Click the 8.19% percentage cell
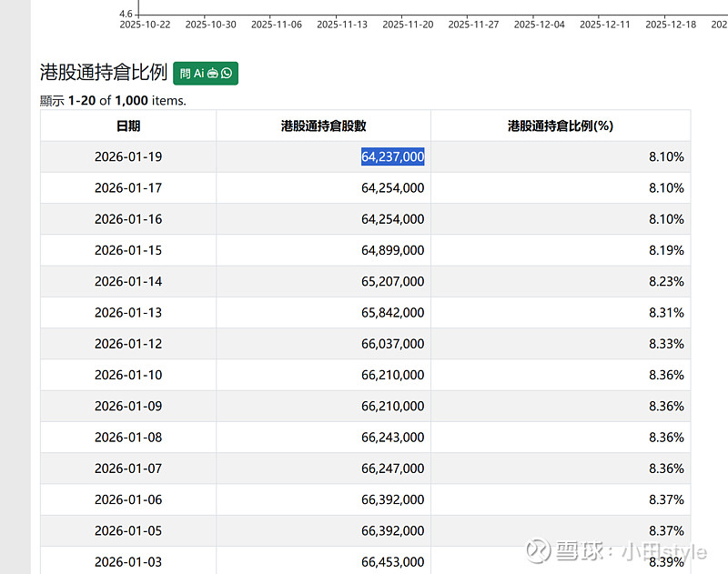This screenshot has height=574, width=728. point(665,250)
